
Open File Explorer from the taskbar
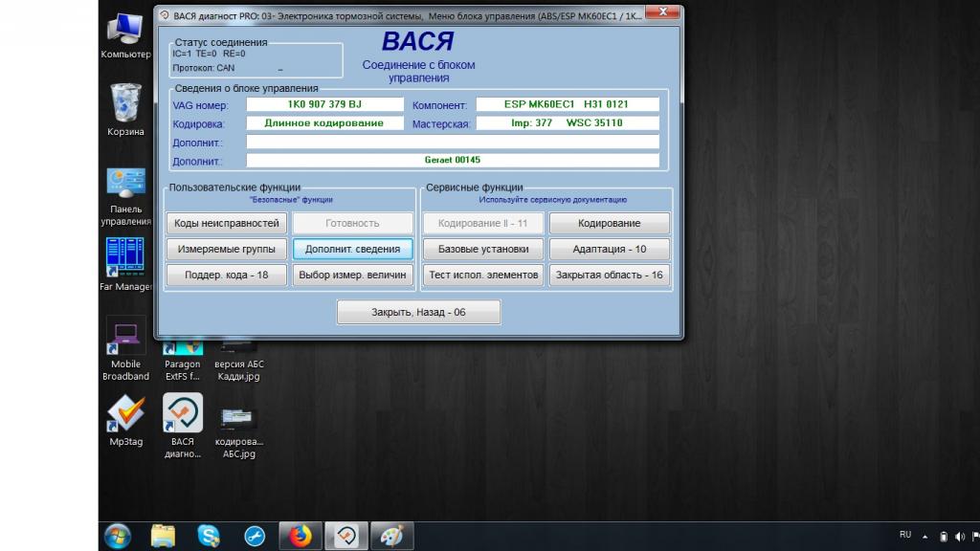click(x=163, y=536)
